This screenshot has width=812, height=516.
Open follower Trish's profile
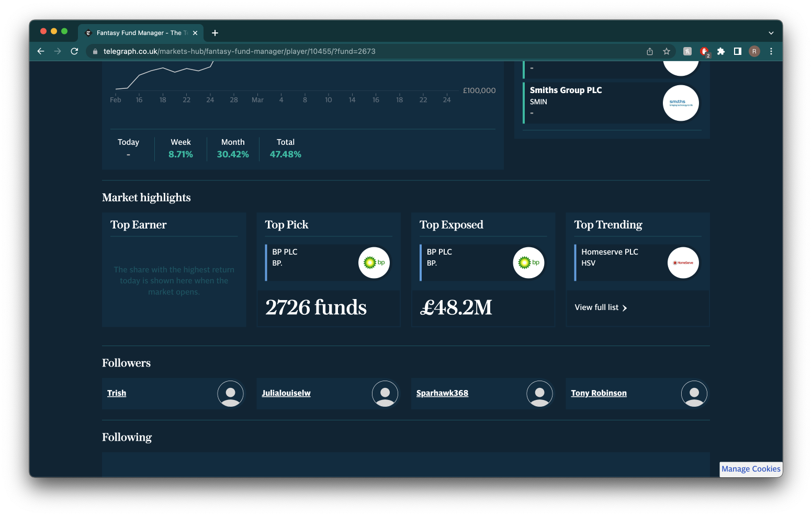117,393
